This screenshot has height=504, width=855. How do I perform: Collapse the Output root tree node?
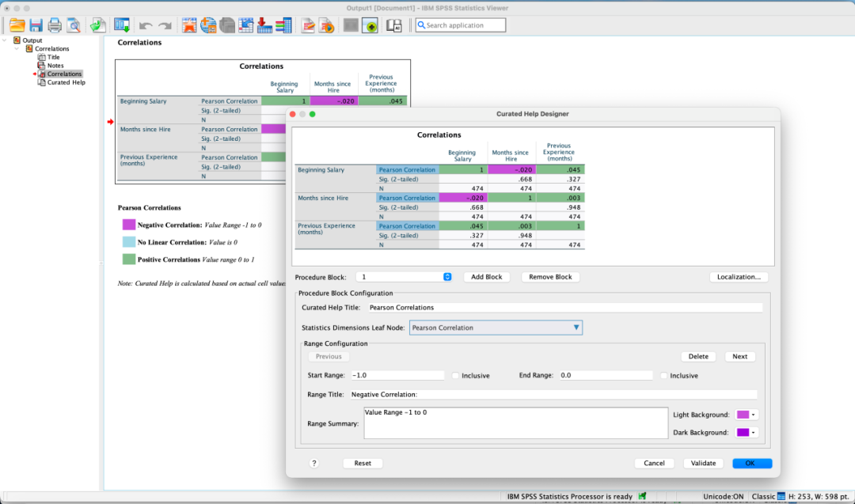pos(5,40)
